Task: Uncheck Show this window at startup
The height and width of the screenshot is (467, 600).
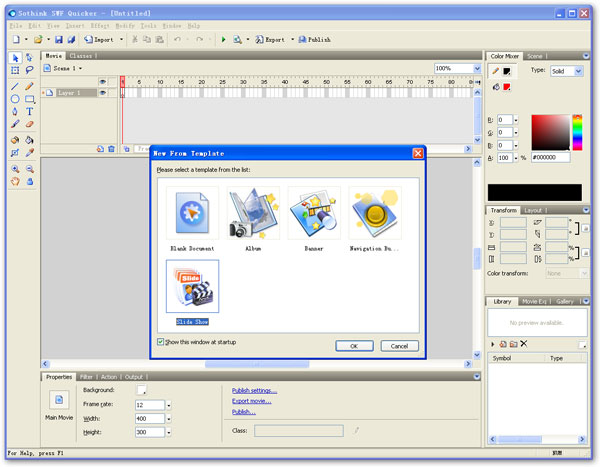Action: click(160, 341)
